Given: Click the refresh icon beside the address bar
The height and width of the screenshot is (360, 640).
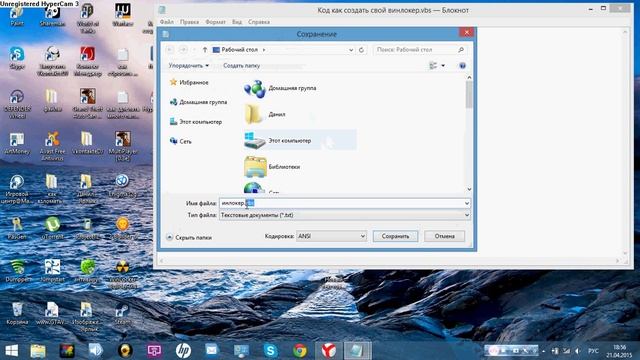Looking at the screenshot, I should [361, 50].
